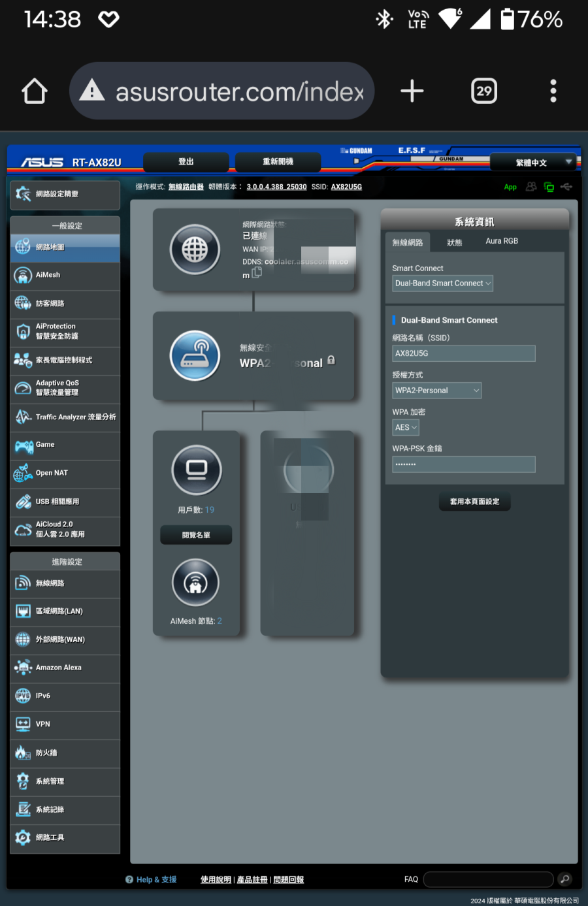Click the internet globe status icon
Viewport: 588px width, 906px height.
pyautogui.click(x=195, y=250)
